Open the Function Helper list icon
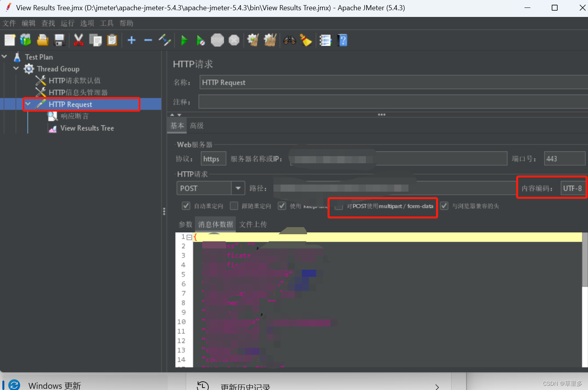Screen dimensions: 588x390 point(325,40)
